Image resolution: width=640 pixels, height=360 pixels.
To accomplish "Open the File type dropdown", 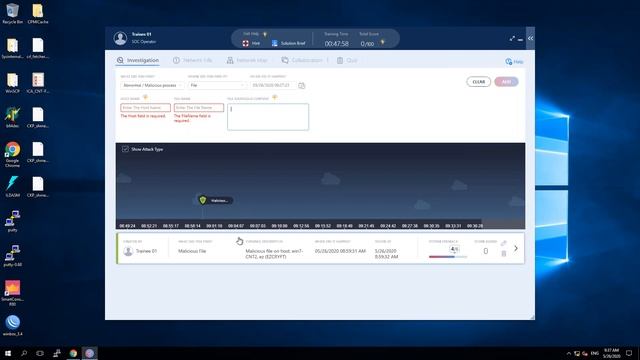I will (217, 85).
